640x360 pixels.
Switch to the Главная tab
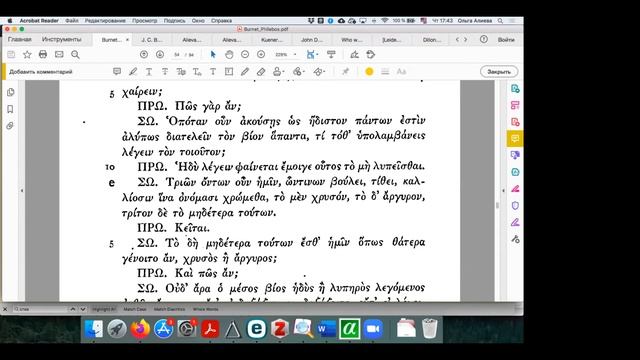click(x=20, y=40)
